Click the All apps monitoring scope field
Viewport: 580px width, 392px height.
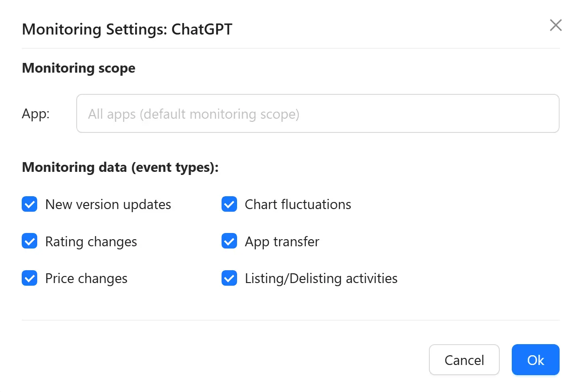(317, 113)
